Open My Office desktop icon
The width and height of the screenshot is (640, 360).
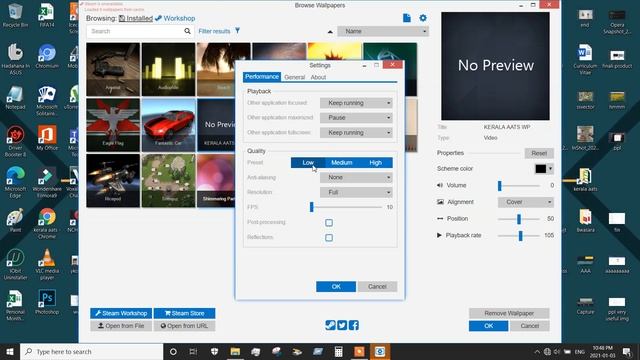tap(47, 138)
